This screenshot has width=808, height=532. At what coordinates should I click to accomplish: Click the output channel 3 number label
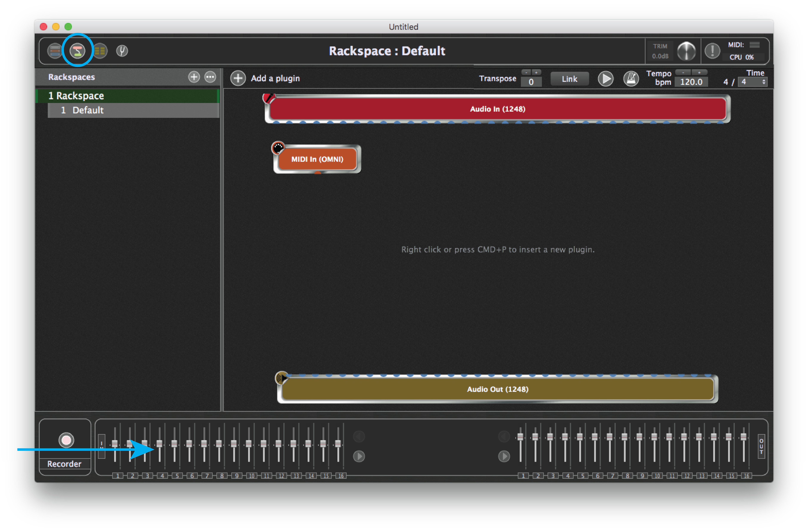tap(553, 476)
